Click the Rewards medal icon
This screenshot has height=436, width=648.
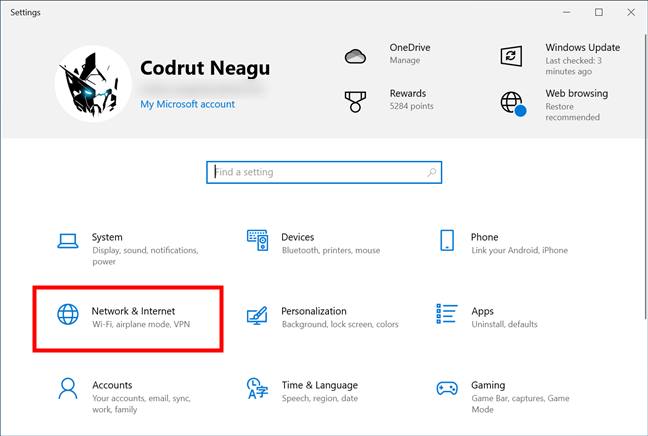click(355, 102)
